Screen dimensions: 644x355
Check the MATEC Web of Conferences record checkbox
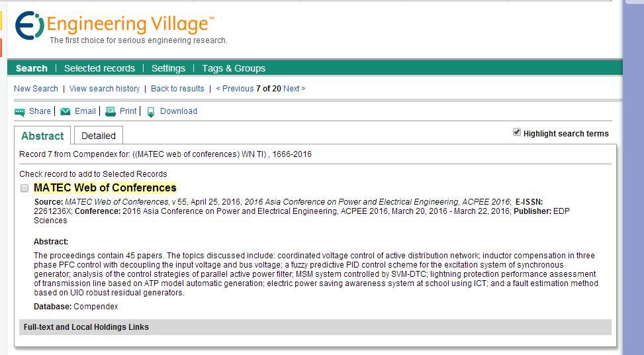[x=24, y=188]
